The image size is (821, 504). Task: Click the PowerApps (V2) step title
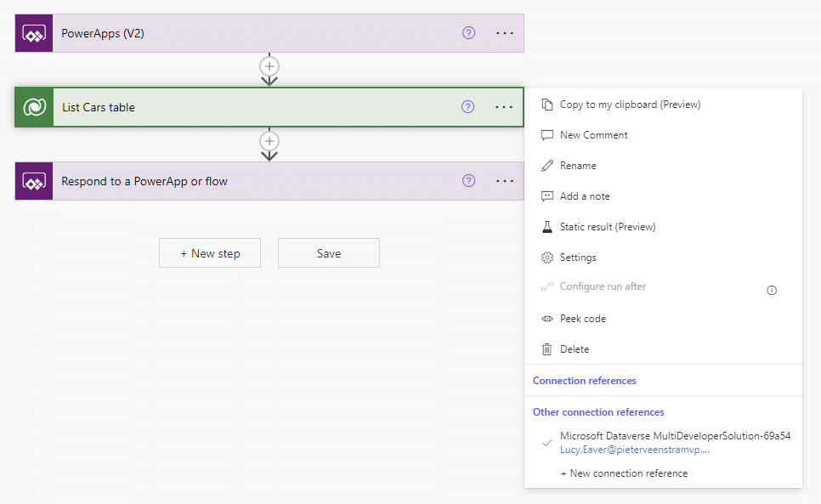click(x=103, y=33)
